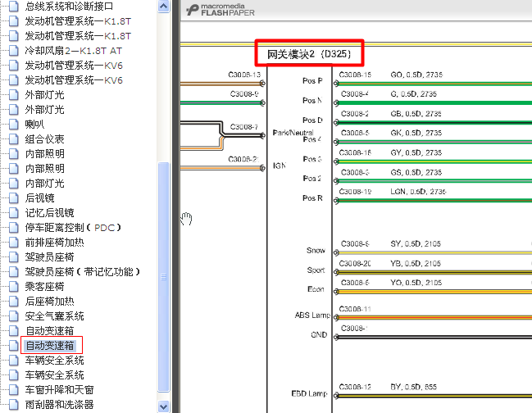Click connector label C3008-12
Viewport: 532px width, 413px height.
pyautogui.click(x=355, y=387)
